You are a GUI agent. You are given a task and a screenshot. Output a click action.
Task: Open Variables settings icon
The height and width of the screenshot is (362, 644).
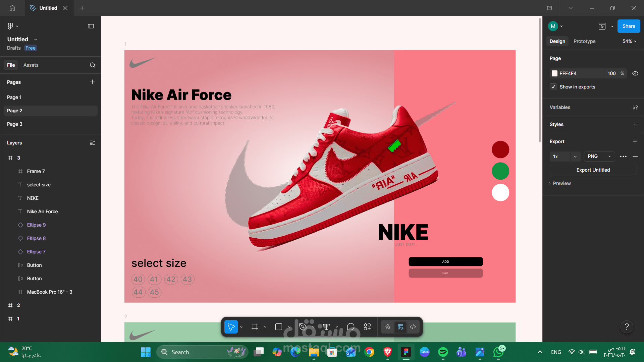(x=635, y=107)
